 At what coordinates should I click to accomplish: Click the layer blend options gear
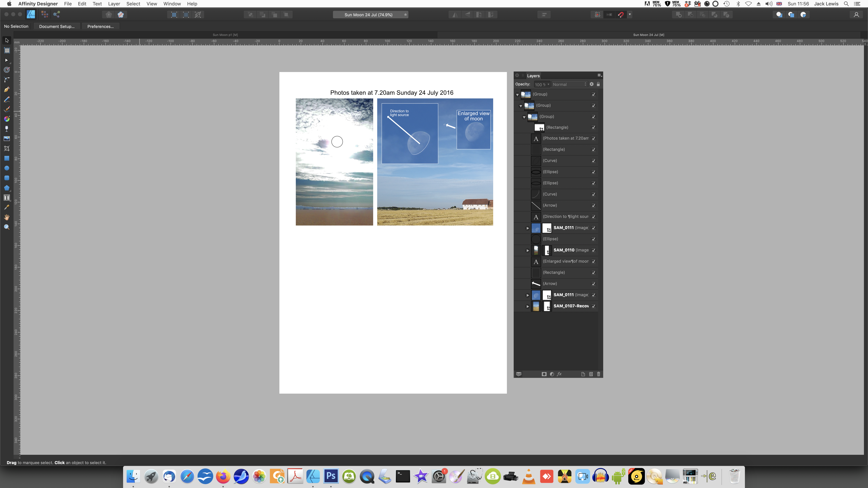pyautogui.click(x=591, y=84)
